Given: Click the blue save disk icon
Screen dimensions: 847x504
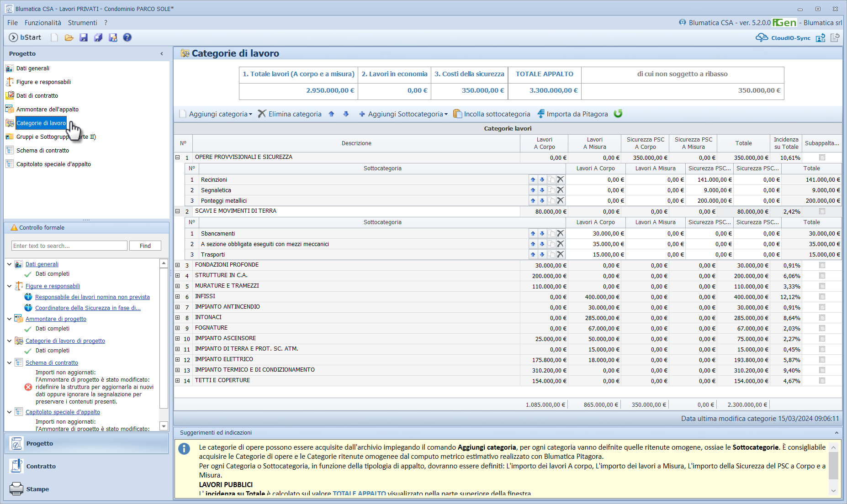Looking at the screenshot, I should click(x=84, y=37).
